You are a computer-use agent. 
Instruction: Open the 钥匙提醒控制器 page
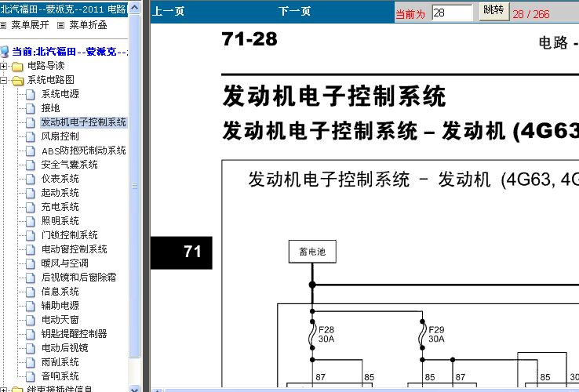pyautogui.click(x=75, y=334)
